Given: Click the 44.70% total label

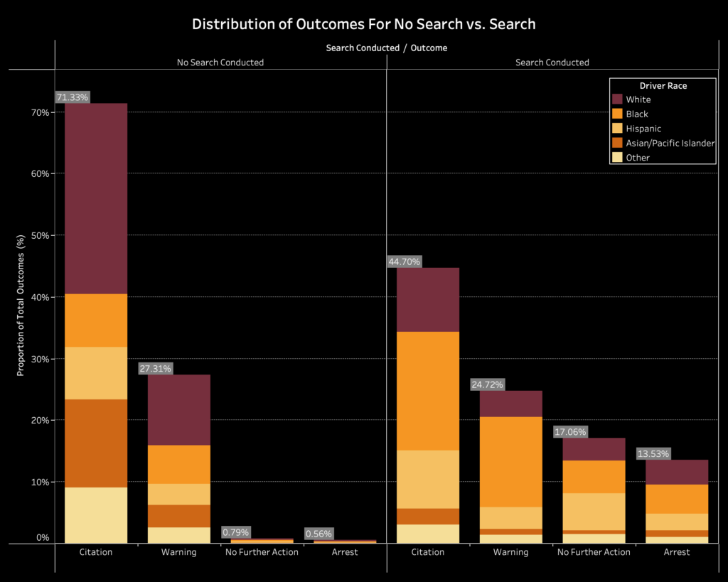Looking at the screenshot, I should [x=404, y=262].
